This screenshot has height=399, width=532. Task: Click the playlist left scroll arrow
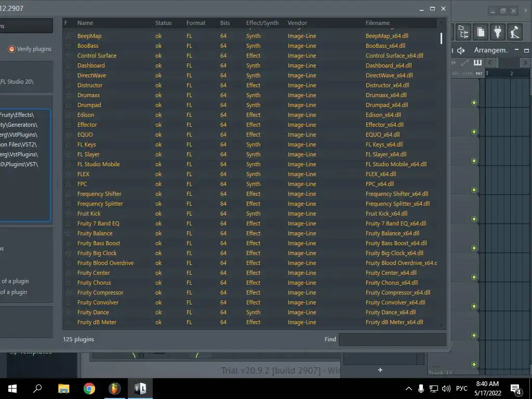tap(490, 62)
